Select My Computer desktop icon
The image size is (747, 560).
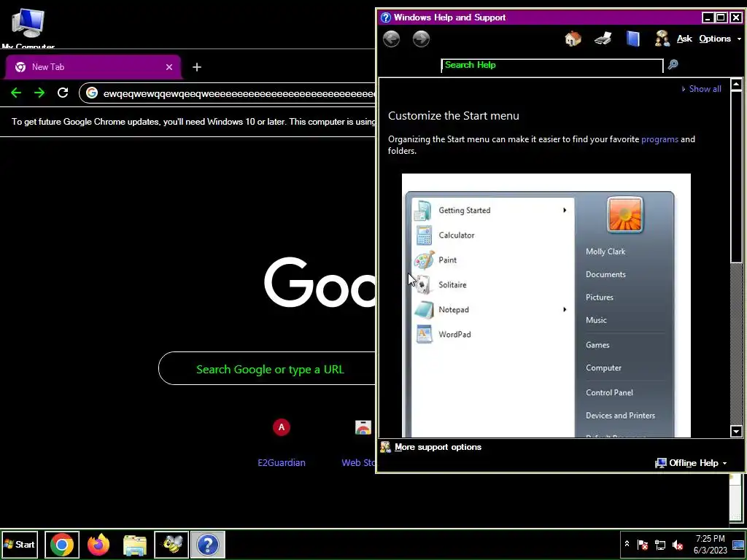pos(28,28)
